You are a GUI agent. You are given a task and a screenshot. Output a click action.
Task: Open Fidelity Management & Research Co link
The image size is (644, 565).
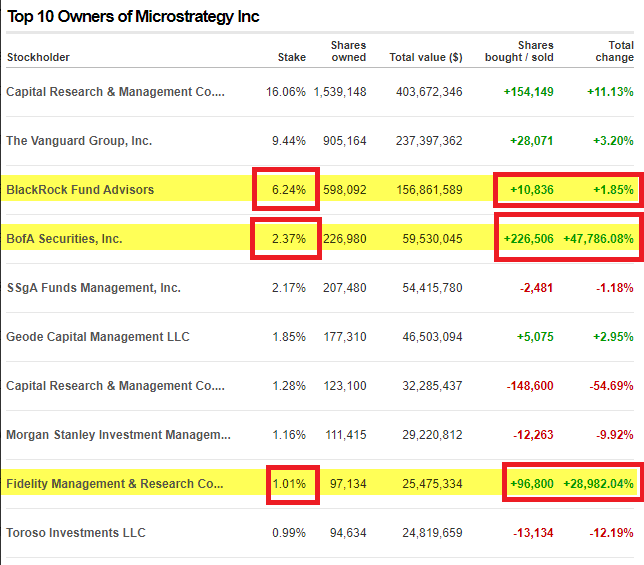tap(115, 484)
